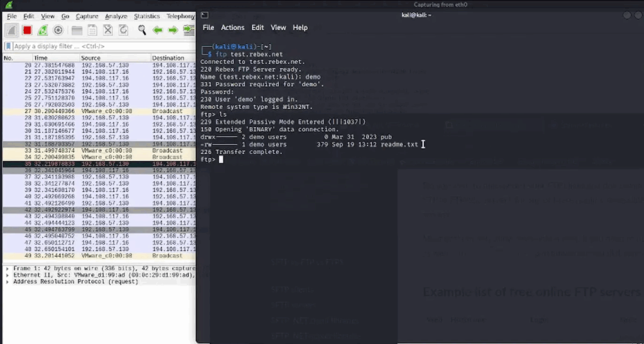Screen dimensions: 644x344
Task: Go back with green left arrow
Action: tap(157, 30)
